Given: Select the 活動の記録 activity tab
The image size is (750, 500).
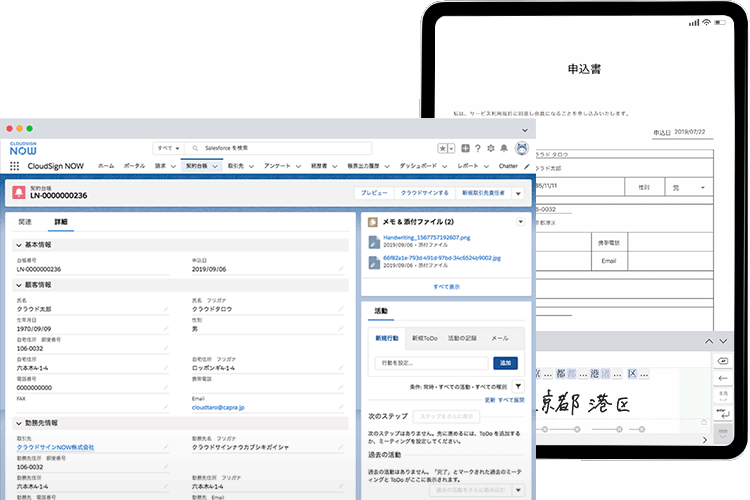Looking at the screenshot, I should [x=462, y=338].
